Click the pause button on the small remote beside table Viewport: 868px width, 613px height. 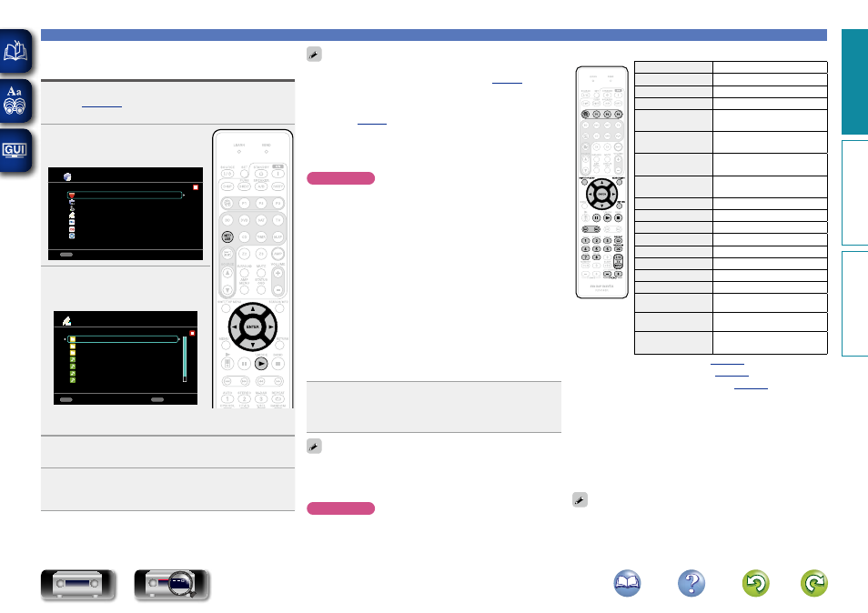(596, 218)
